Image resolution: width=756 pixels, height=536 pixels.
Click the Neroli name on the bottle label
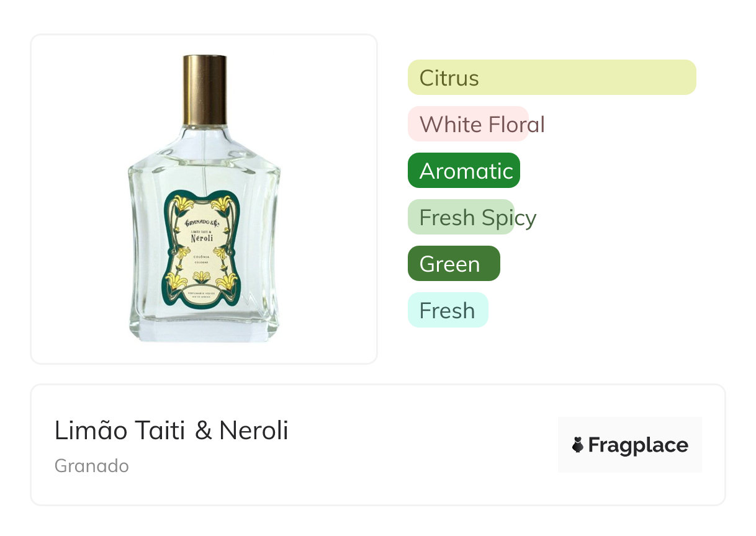pyautogui.click(x=202, y=238)
